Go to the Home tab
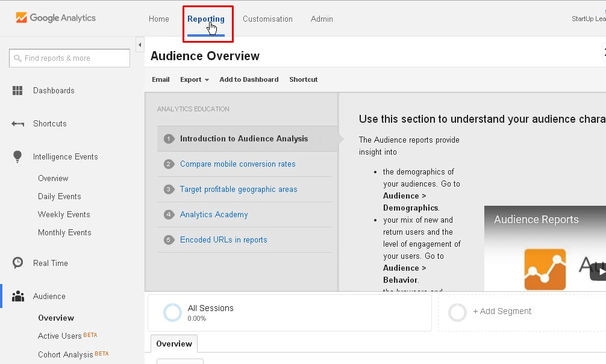 click(159, 19)
